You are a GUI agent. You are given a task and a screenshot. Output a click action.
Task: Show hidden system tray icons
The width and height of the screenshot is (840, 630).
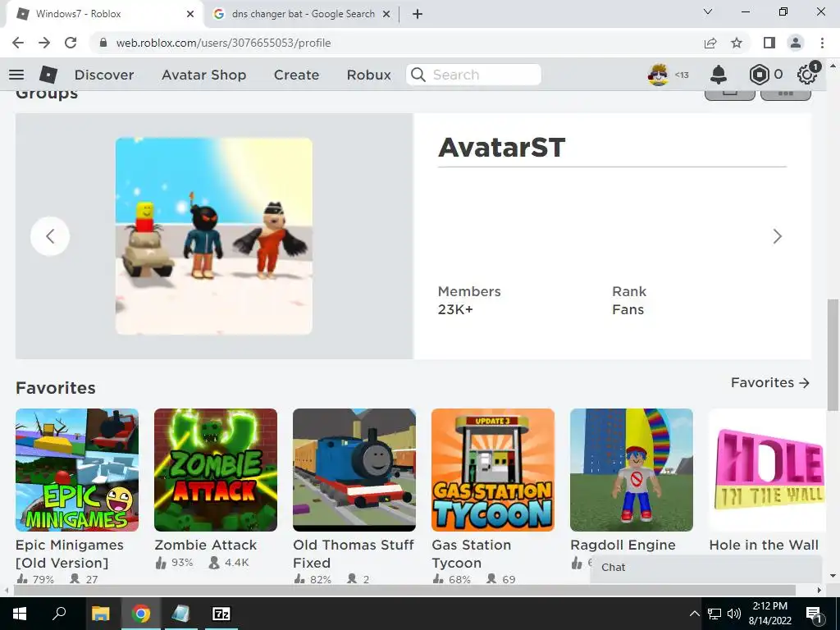(x=694, y=614)
